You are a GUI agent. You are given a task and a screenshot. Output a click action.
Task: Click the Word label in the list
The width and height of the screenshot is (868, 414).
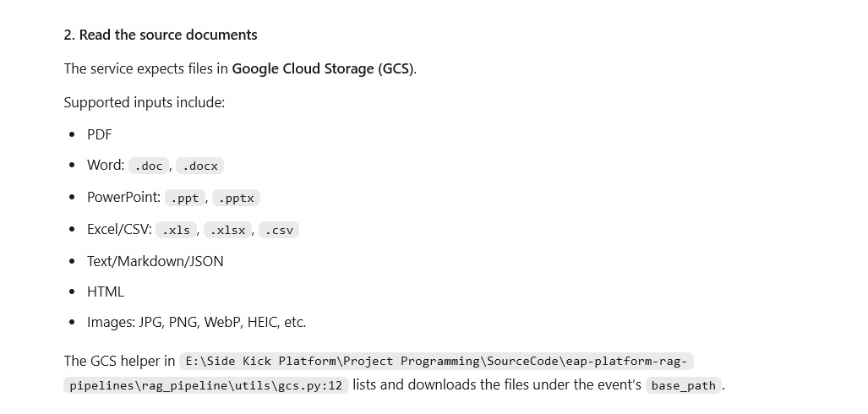coord(105,165)
